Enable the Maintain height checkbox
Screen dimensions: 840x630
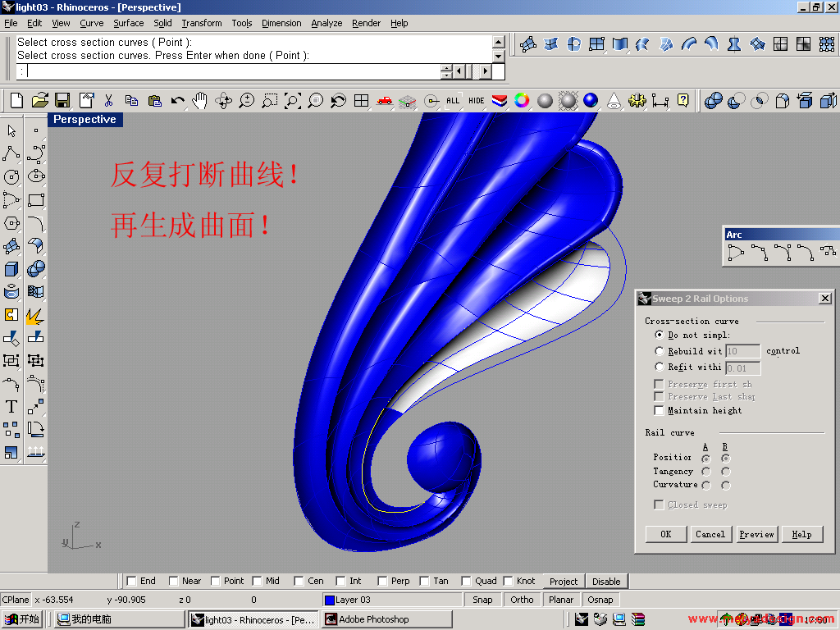pyautogui.click(x=660, y=410)
